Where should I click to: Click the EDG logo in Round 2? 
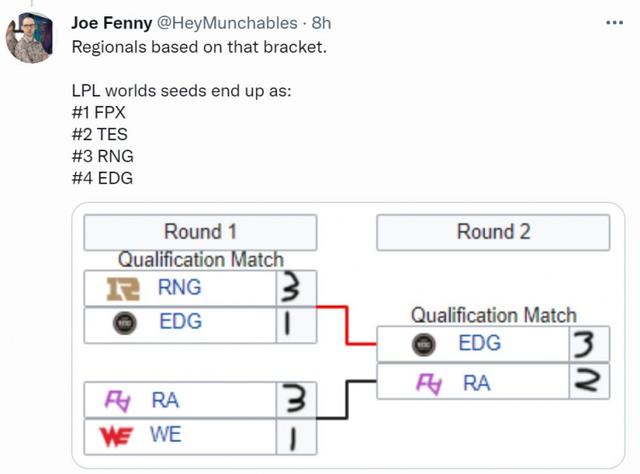424,344
